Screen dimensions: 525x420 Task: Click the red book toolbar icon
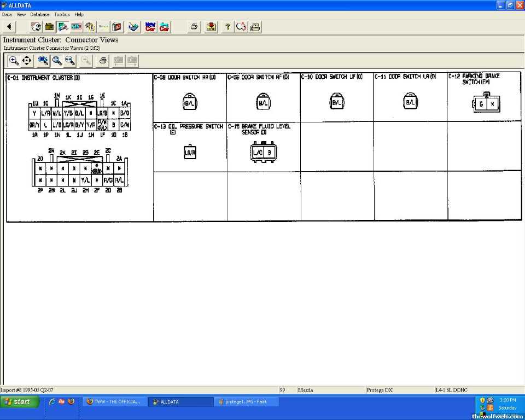click(x=117, y=26)
